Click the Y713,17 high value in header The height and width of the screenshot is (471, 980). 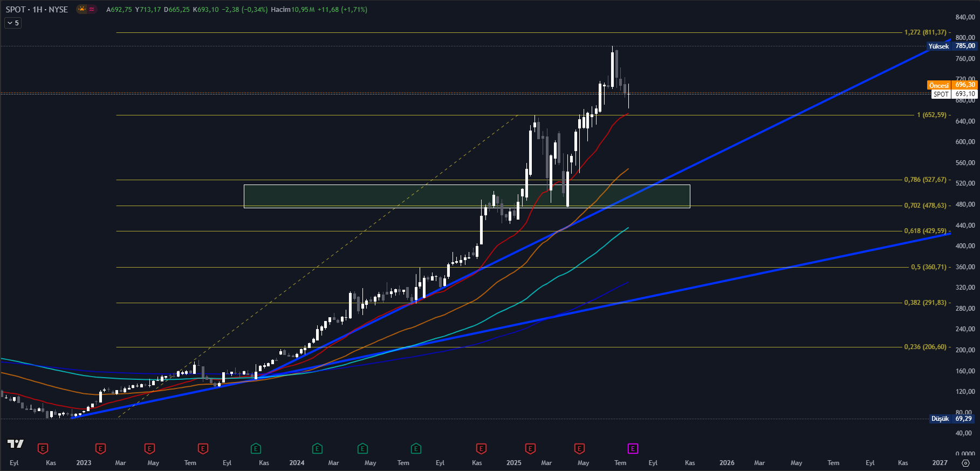click(x=148, y=9)
